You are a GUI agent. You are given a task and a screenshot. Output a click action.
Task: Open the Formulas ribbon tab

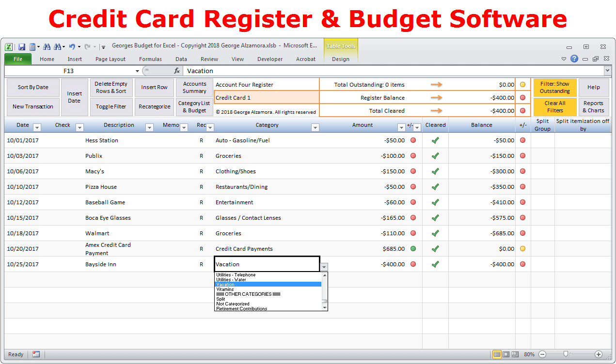coord(150,59)
